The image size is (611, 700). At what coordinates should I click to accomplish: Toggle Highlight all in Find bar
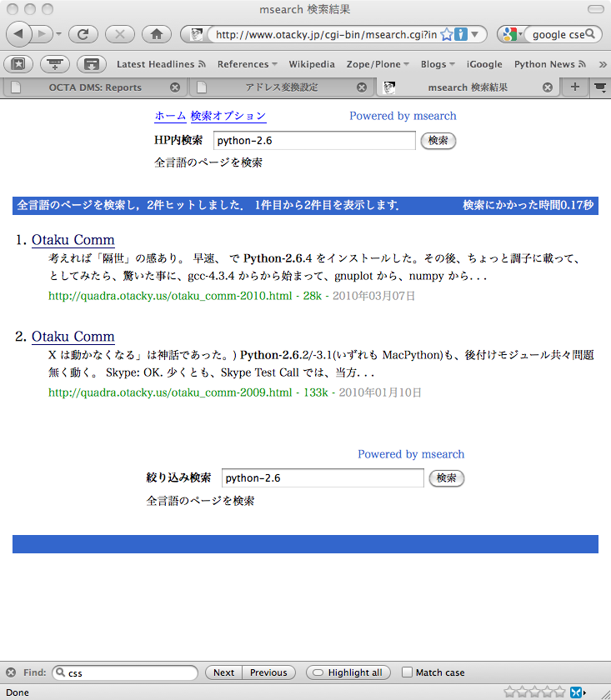348,672
